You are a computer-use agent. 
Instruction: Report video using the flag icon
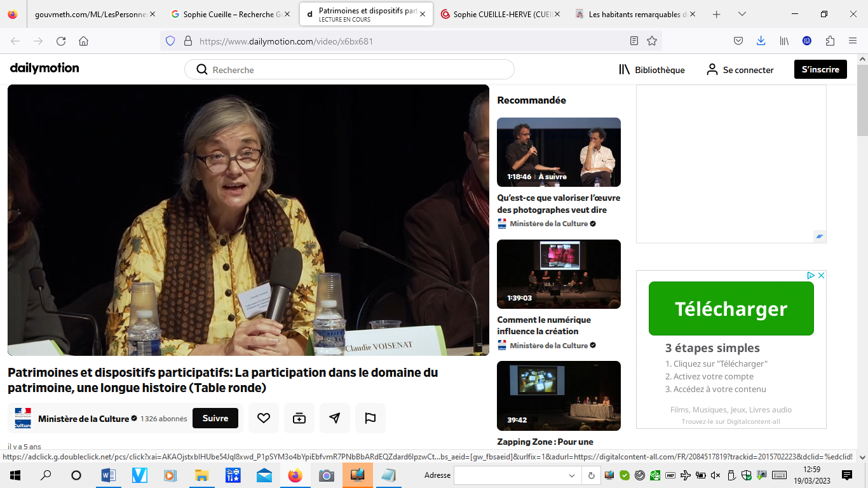(x=370, y=418)
